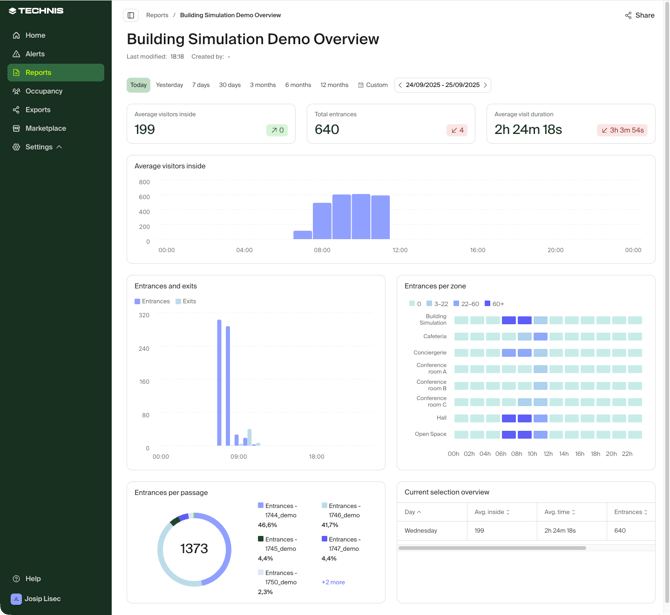Open the Exports section
The width and height of the screenshot is (670, 615).
tap(38, 110)
